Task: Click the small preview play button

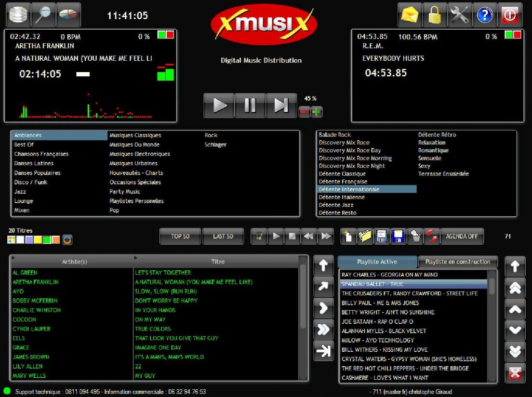Action: (276, 236)
